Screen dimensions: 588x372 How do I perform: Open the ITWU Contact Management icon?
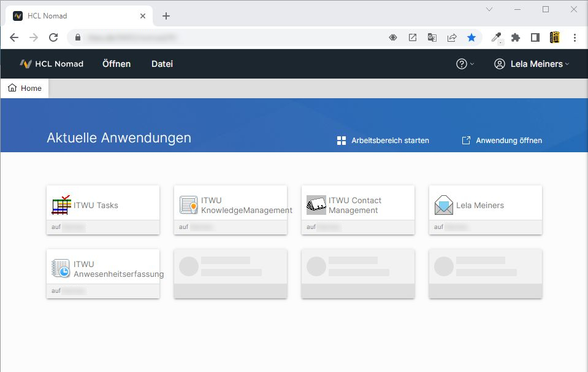coord(316,205)
